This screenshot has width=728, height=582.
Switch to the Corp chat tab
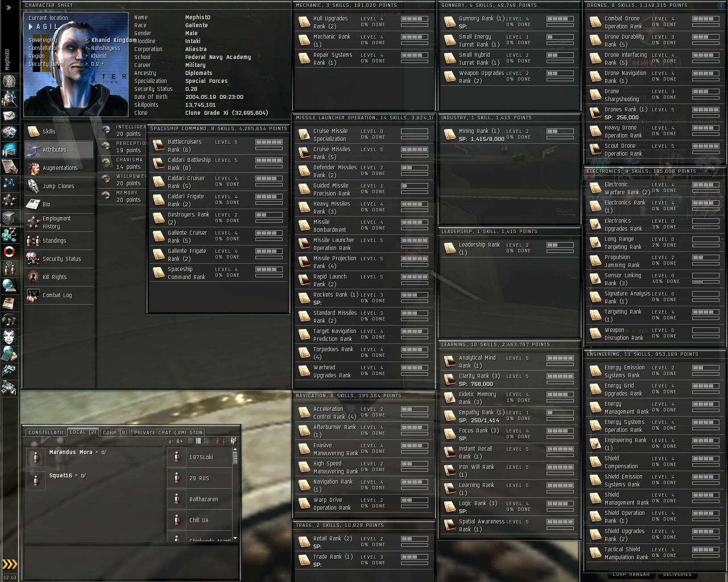115,433
